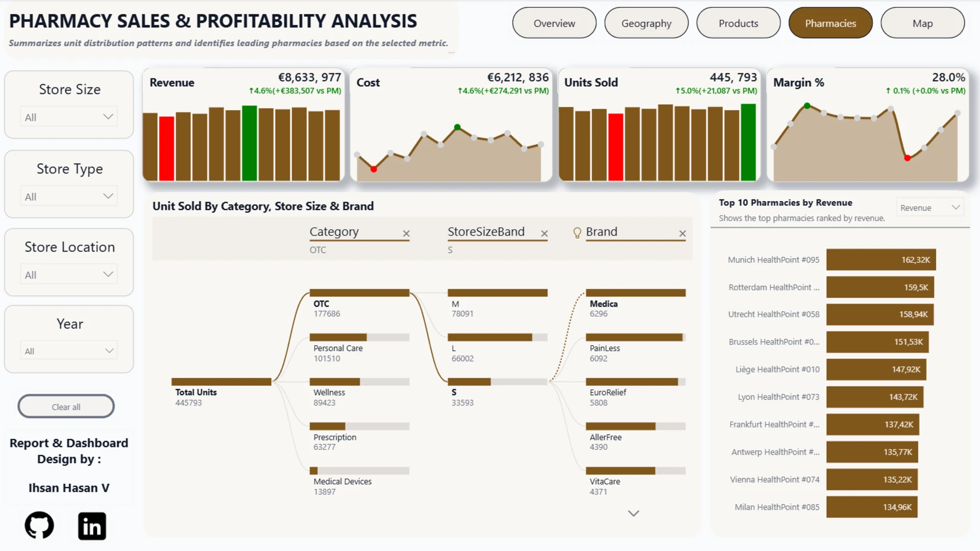Viewport: 980px width, 551px height.
Task: Switch to the Overview tab
Action: (x=554, y=23)
